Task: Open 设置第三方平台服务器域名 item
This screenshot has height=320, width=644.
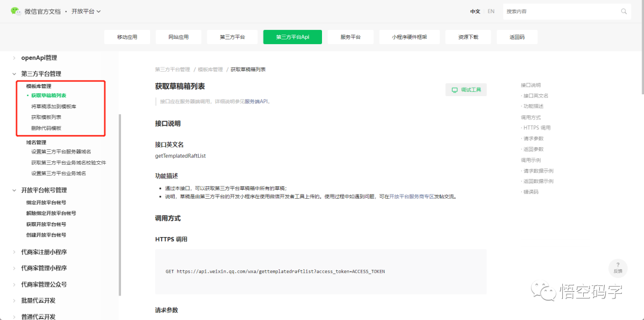Action: pos(61,152)
